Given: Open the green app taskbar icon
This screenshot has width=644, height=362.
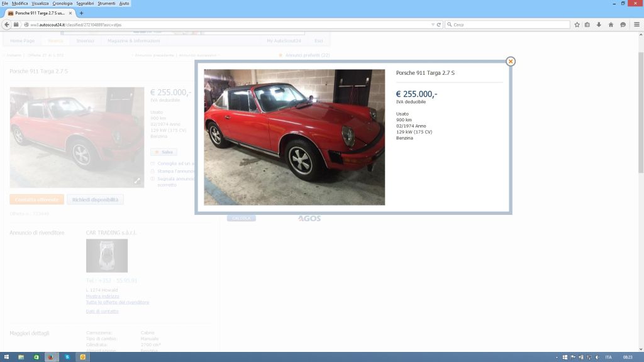Looking at the screenshot, I should (x=36, y=357).
